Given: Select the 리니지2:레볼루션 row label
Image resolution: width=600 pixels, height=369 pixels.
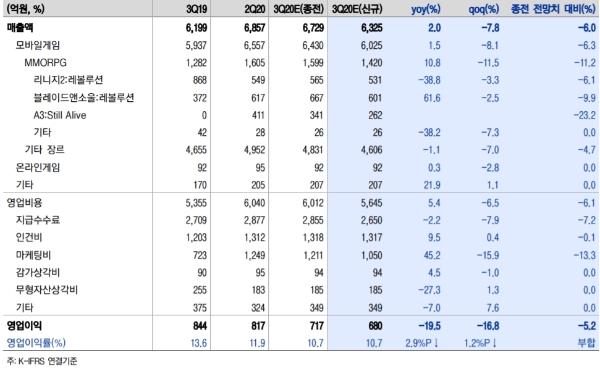Looking at the screenshot, I should tap(68, 80).
